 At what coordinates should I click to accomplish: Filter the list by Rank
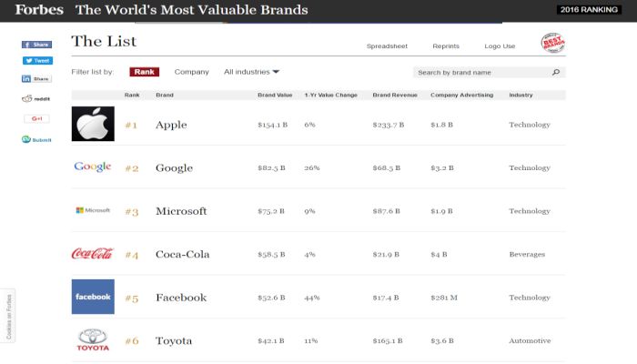(x=144, y=72)
